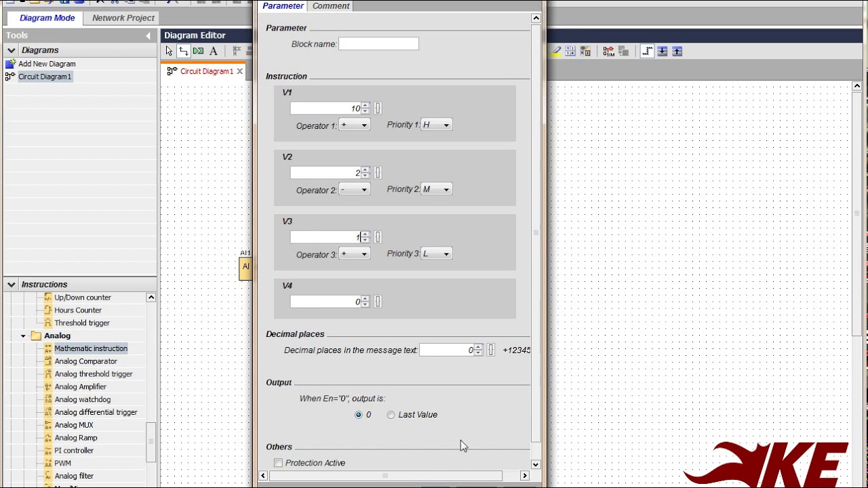The image size is (868, 488).
Task: Click the Analog watchdog block icon
Action: tap(47, 400)
